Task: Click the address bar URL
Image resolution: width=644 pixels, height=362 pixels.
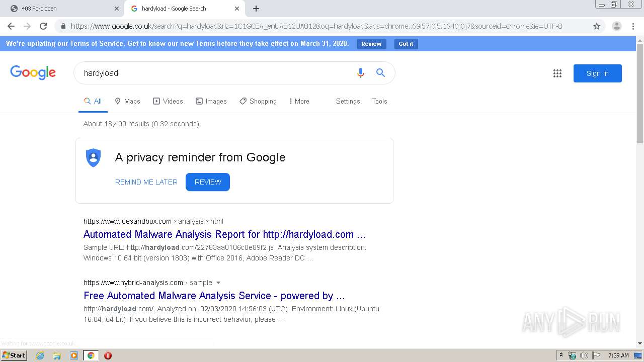Action: 316,26
